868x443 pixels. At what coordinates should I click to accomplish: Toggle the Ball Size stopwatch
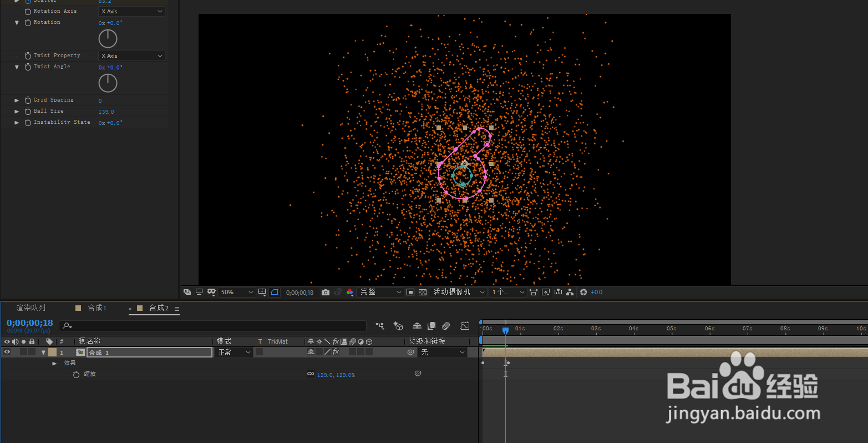coord(28,112)
